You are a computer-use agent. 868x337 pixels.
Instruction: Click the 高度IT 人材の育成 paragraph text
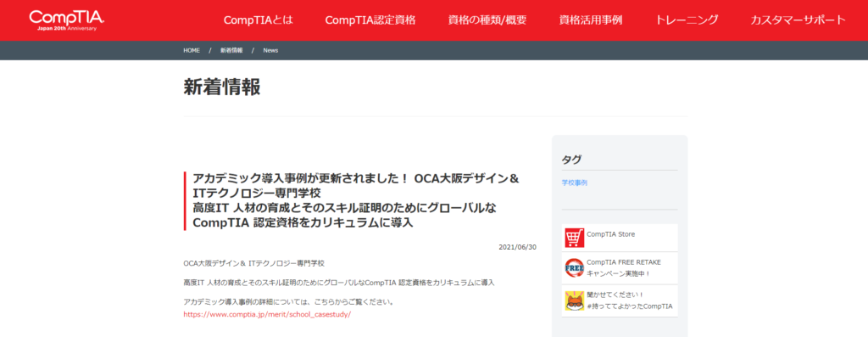[339, 282]
